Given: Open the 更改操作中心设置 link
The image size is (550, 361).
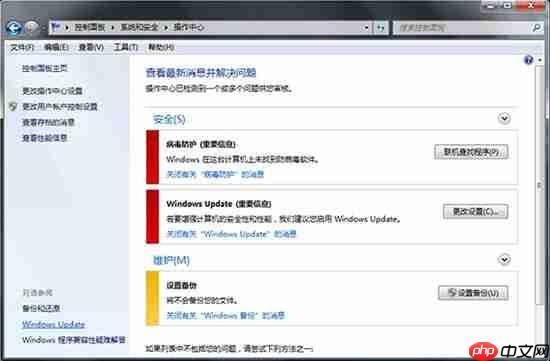Looking at the screenshot, I should point(52,91).
